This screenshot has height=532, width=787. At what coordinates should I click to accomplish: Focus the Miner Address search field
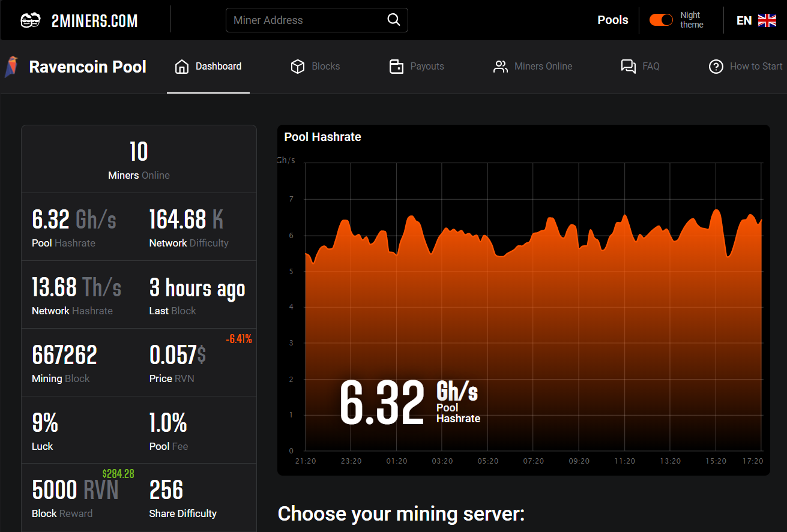[317, 20]
